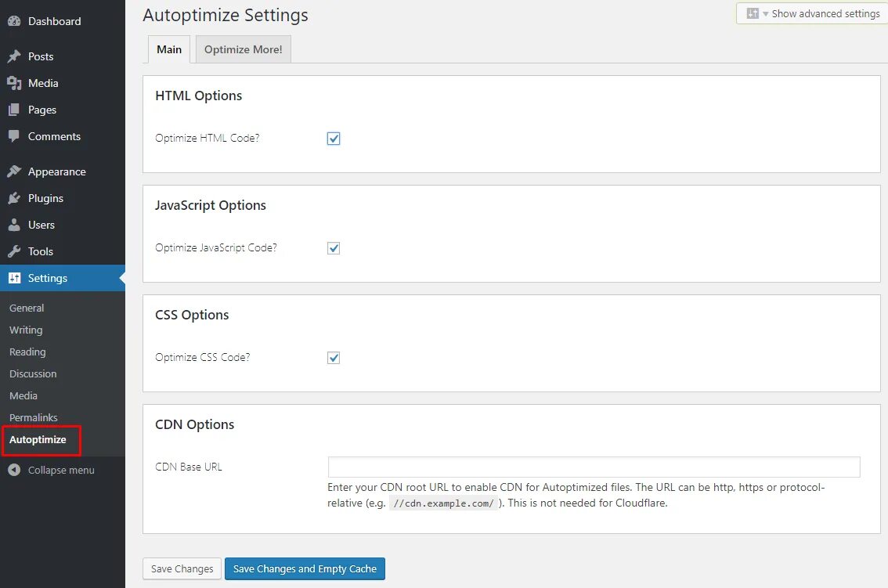Collapse menu arrow at sidebar bottom
This screenshot has height=588, width=888.
14,470
